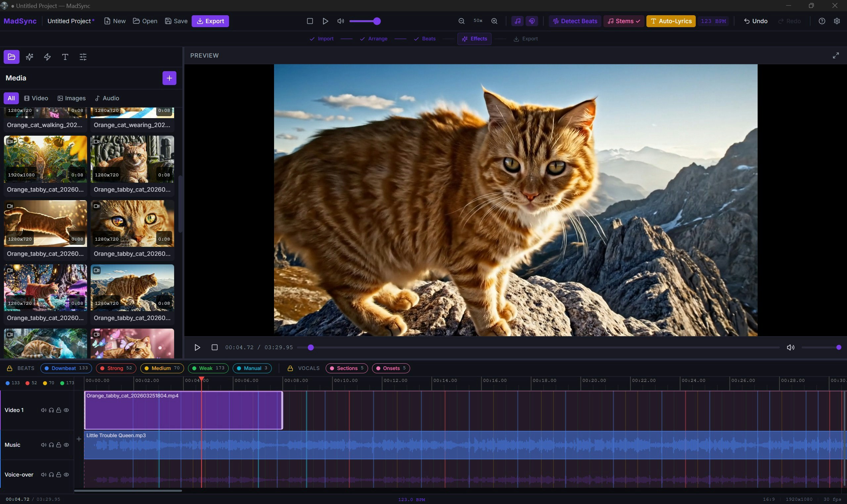Select the Text tool in the left sidebar

(x=65, y=57)
